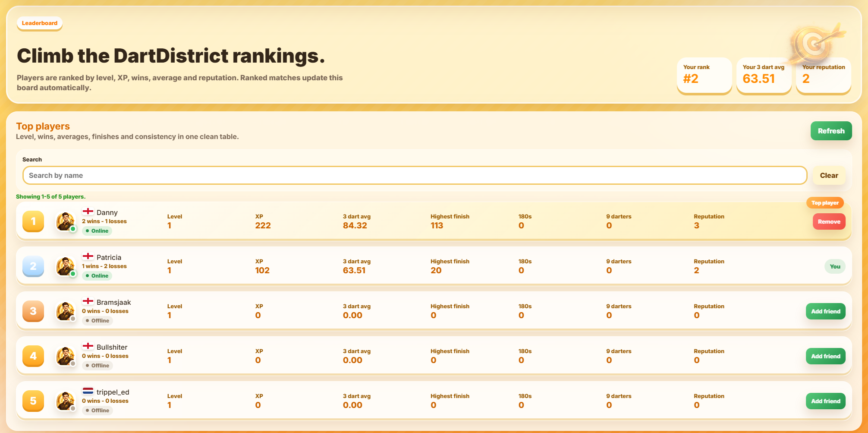Screen dimensions: 868x433
Task: Click Bramsjaak's player avatar
Action: [x=66, y=312]
